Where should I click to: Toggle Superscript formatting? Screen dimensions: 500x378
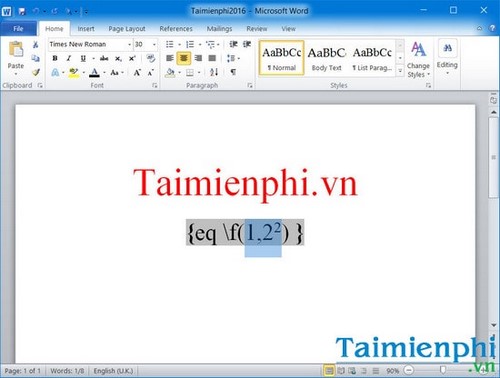(x=132, y=58)
